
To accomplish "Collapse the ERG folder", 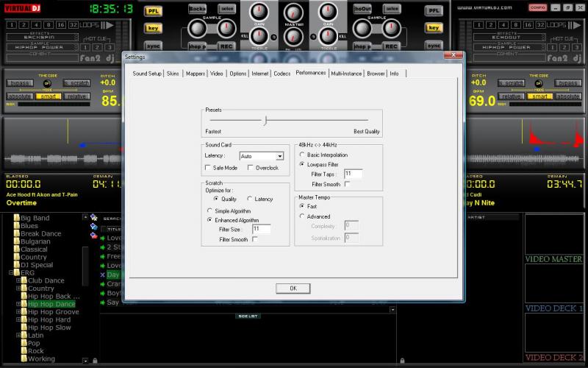I will click(11, 272).
